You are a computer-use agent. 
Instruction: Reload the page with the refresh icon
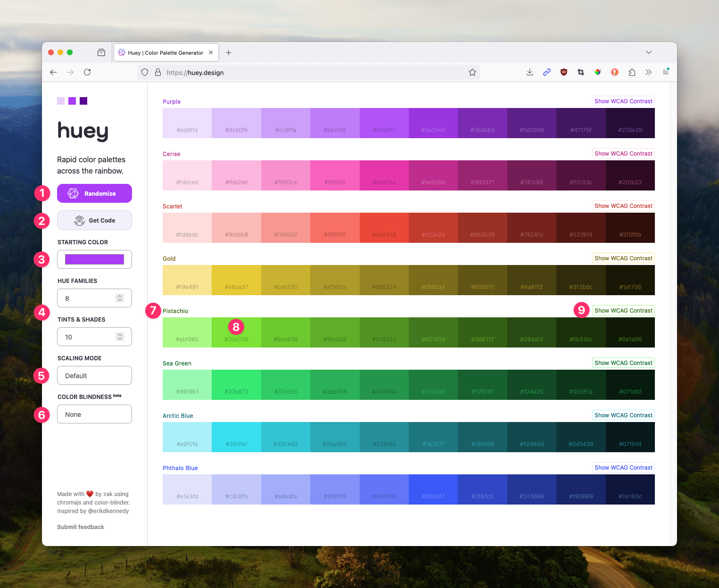point(87,72)
